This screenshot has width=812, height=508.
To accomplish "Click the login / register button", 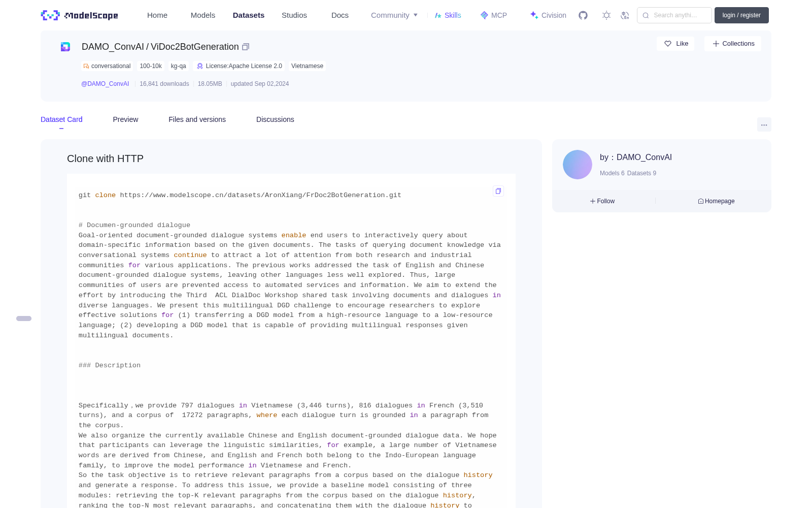I will 741,15.
